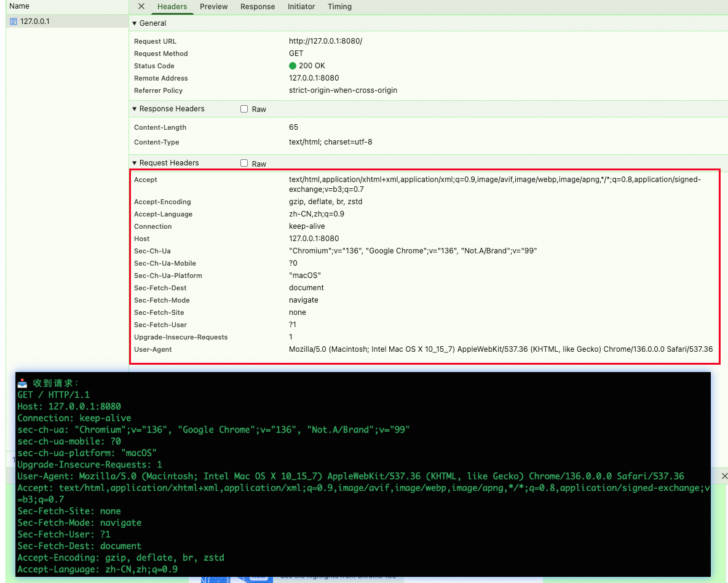Click the inbox emoji in the terminal
The width and height of the screenshot is (728, 583).
click(22, 383)
